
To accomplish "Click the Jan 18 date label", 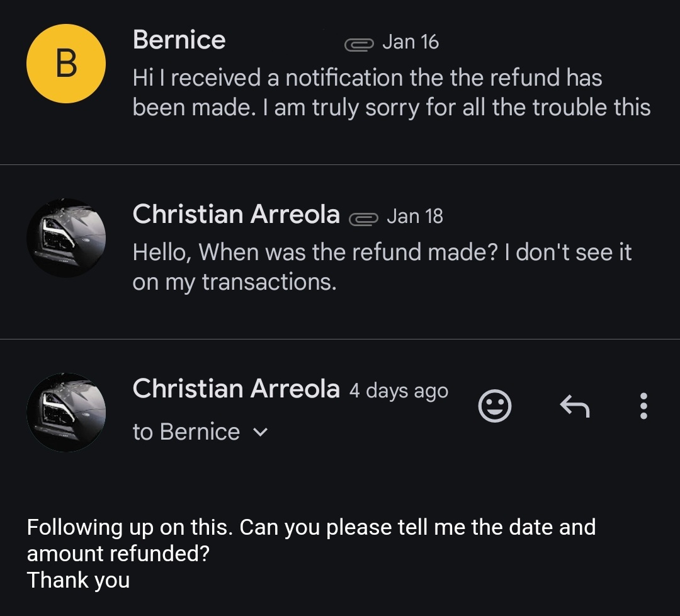I will (x=415, y=216).
